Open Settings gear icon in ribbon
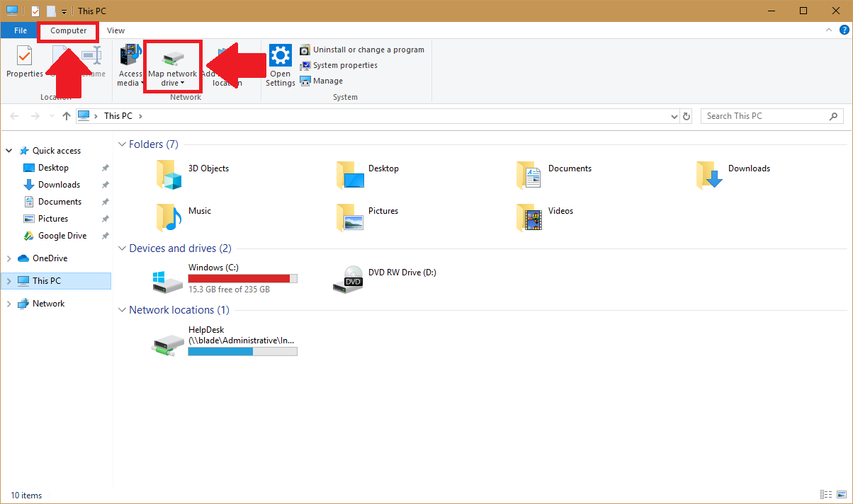 pyautogui.click(x=281, y=55)
